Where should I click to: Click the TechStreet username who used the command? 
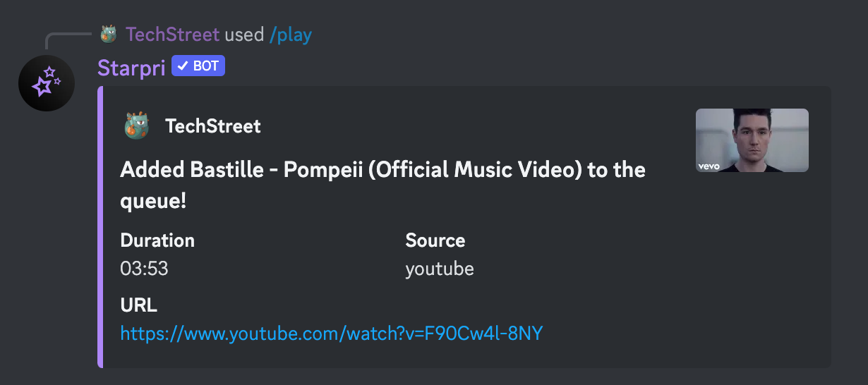(172, 34)
